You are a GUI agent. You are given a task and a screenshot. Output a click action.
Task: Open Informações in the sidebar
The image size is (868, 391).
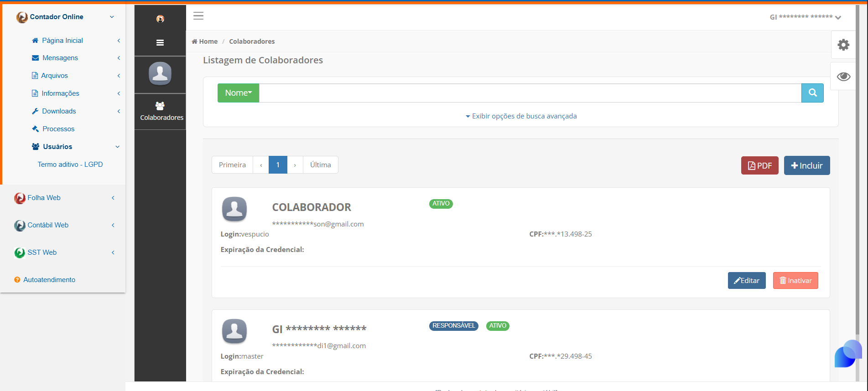coord(60,93)
